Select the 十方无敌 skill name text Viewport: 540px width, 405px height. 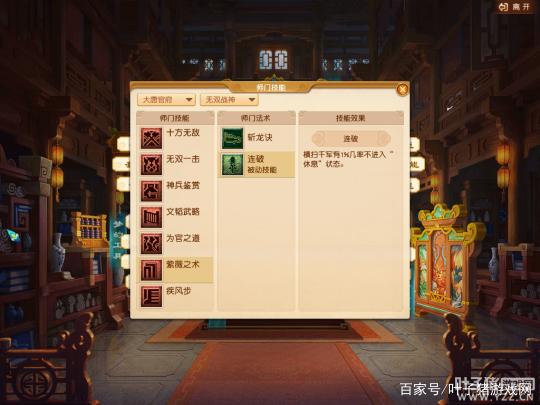183,133
